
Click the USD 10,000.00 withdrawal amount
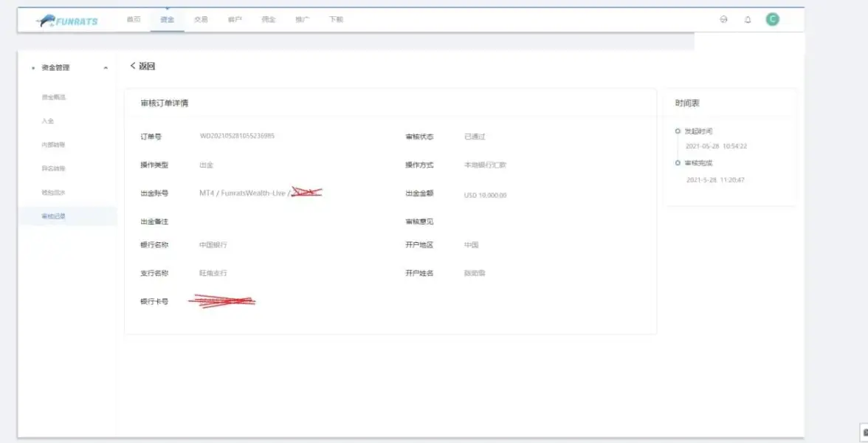tap(485, 196)
